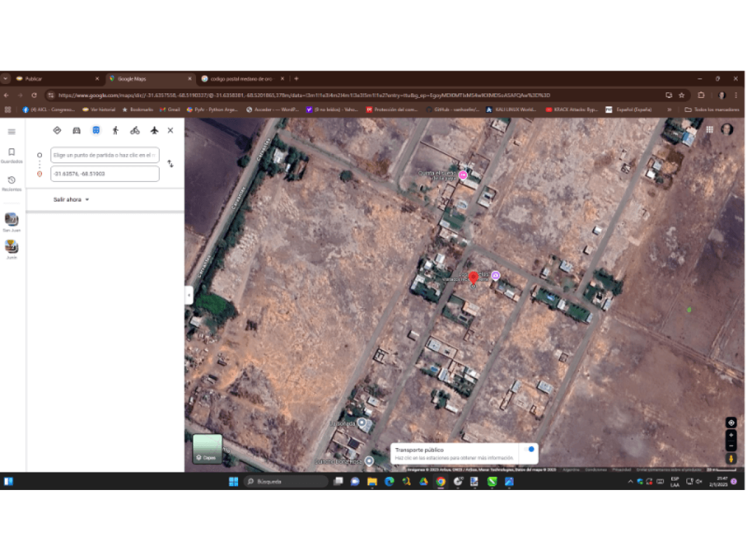
Task: Open Microsoft Edge from the taskbar
Action: click(389, 481)
